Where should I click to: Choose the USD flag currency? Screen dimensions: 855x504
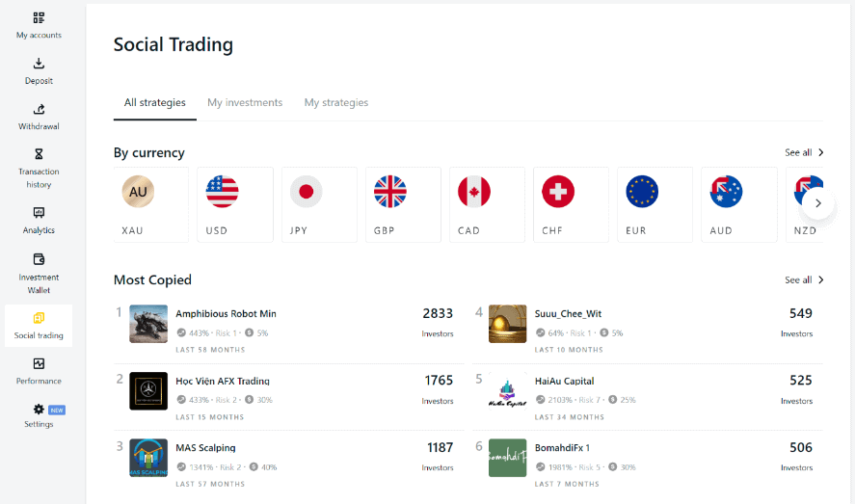coord(222,192)
